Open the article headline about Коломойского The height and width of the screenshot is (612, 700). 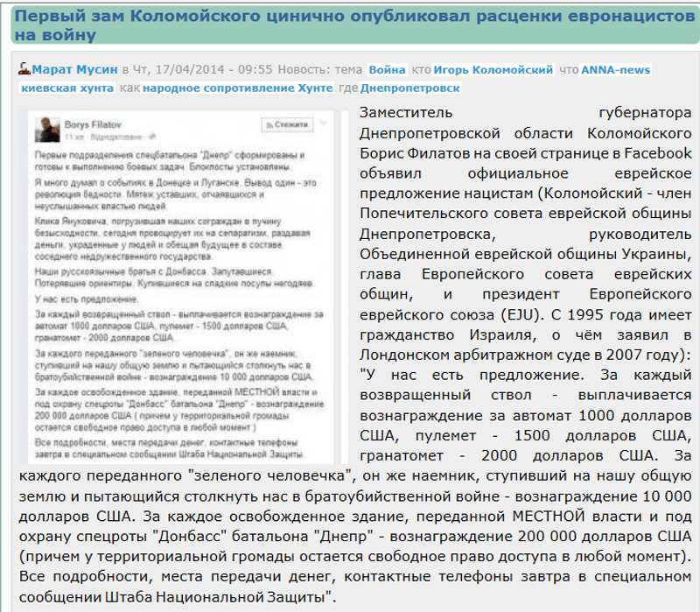point(354,25)
